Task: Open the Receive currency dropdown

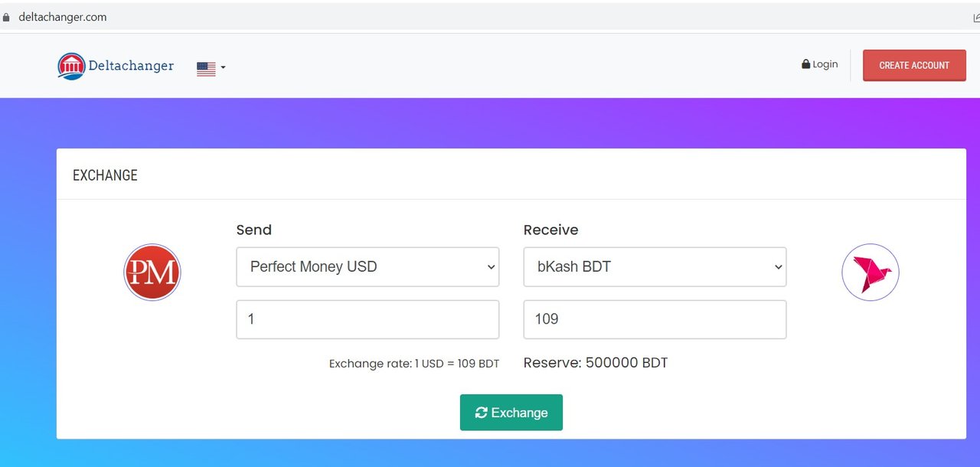Action: pos(655,266)
